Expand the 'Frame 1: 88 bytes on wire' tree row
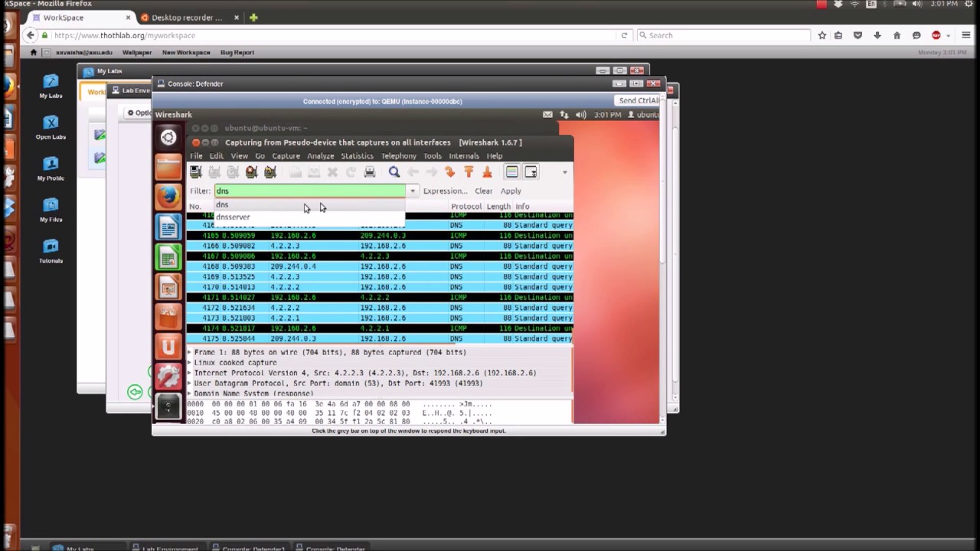This screenshot has width=980, height=551. pos(190,353)
